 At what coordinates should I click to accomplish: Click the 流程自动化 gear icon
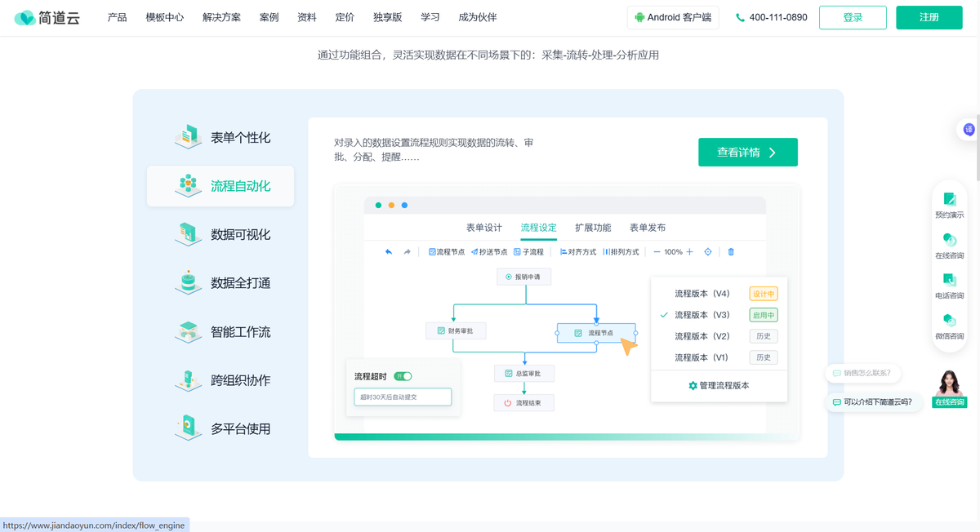(188, 185)
